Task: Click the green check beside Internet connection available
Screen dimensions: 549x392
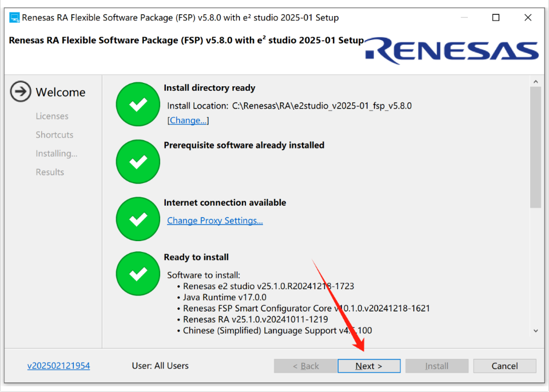Action: pyautogui.click(x=138, y=219)
